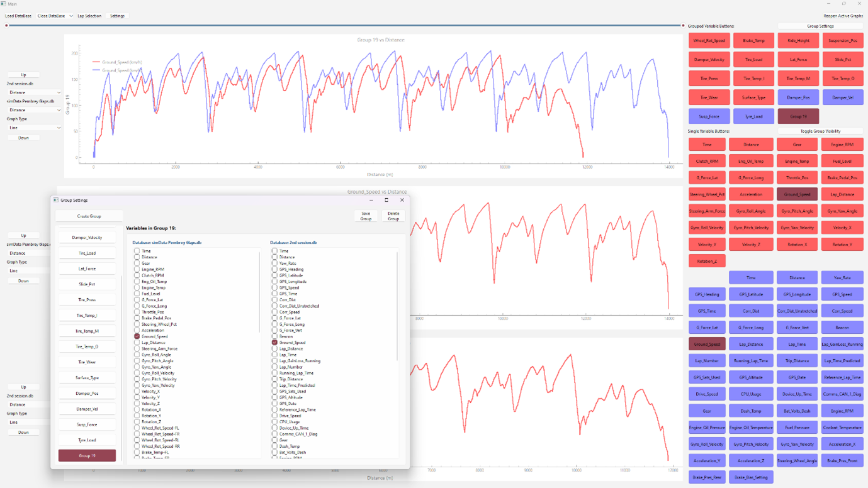This screenshot has width=868, height=488.
Task: Expand the Close DataBase dropdown
Action: (71, 16)
